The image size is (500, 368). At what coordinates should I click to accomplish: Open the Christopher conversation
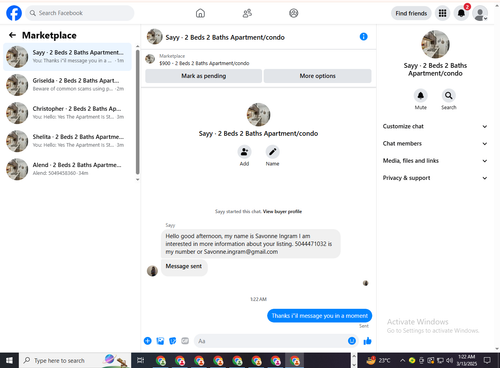(x=67, y=113)
